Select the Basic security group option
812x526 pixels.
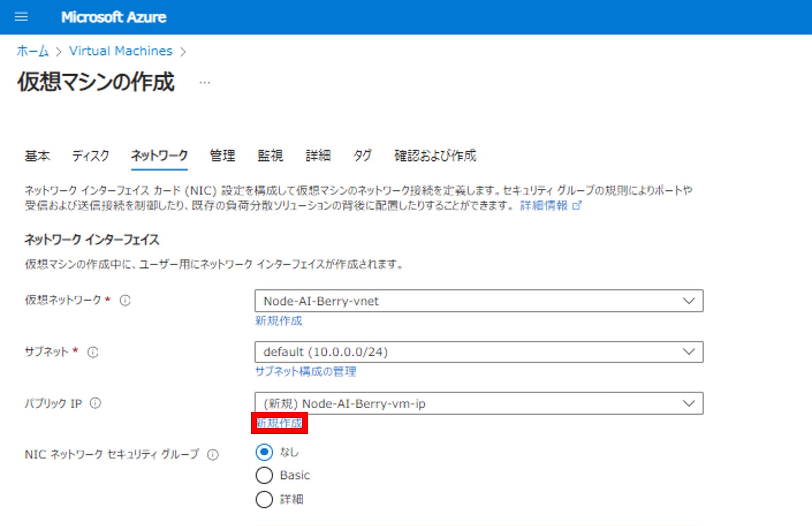point(264,475)
